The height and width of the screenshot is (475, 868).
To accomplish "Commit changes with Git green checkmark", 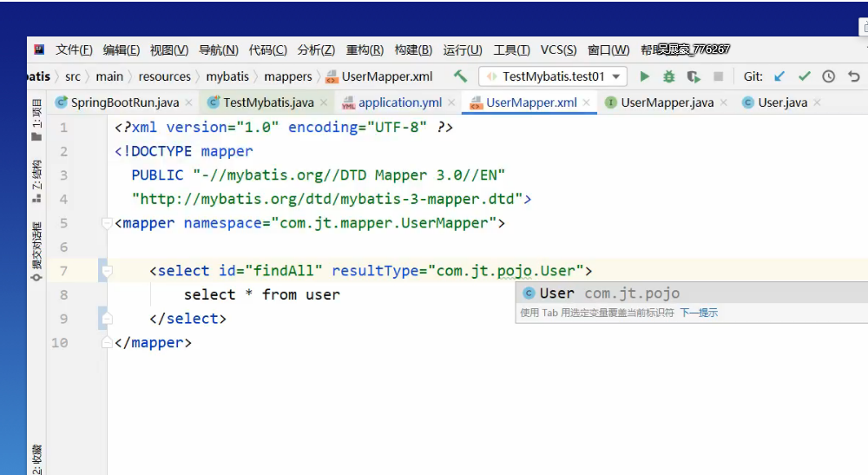I will point(805,76).
